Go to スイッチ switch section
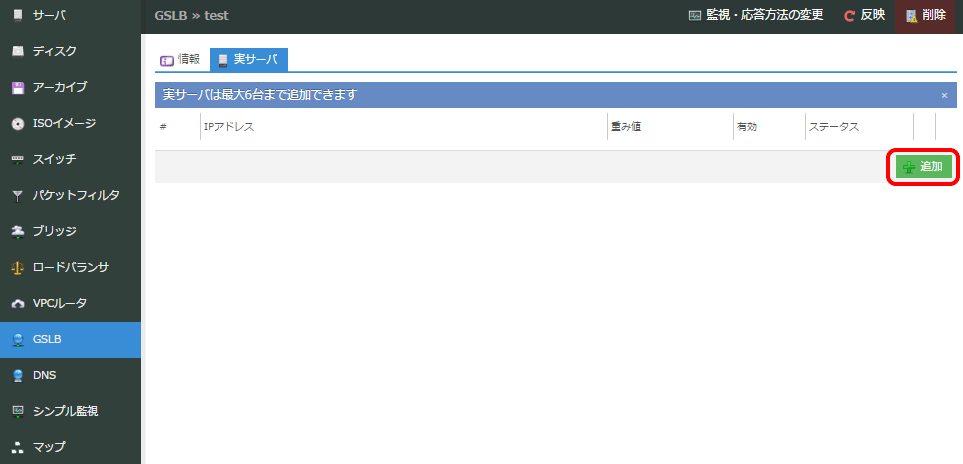 point(54,159)
